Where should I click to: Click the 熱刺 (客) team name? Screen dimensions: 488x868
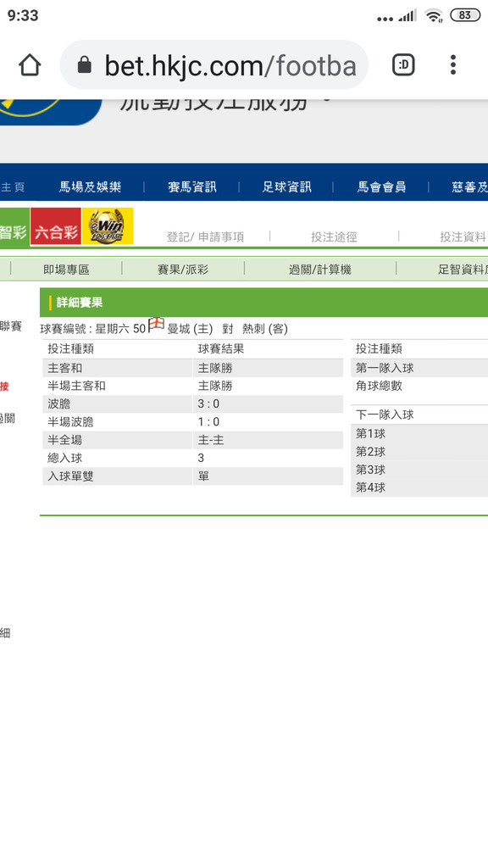coord(265,329)
